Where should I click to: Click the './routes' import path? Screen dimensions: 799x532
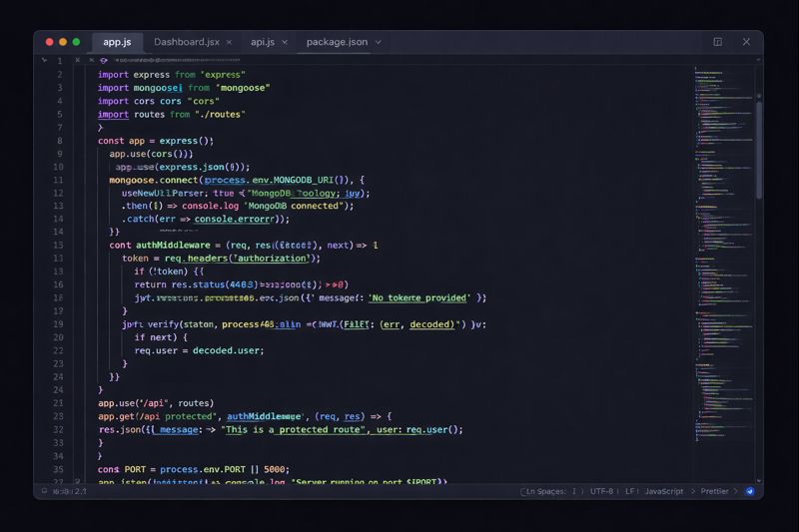pos(220,115)
